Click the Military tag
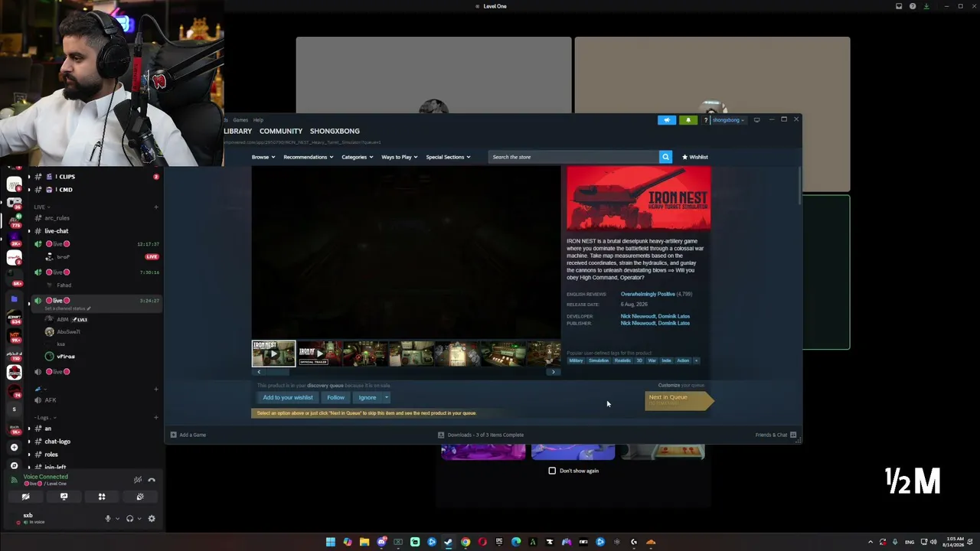 (x=576, y=360)
